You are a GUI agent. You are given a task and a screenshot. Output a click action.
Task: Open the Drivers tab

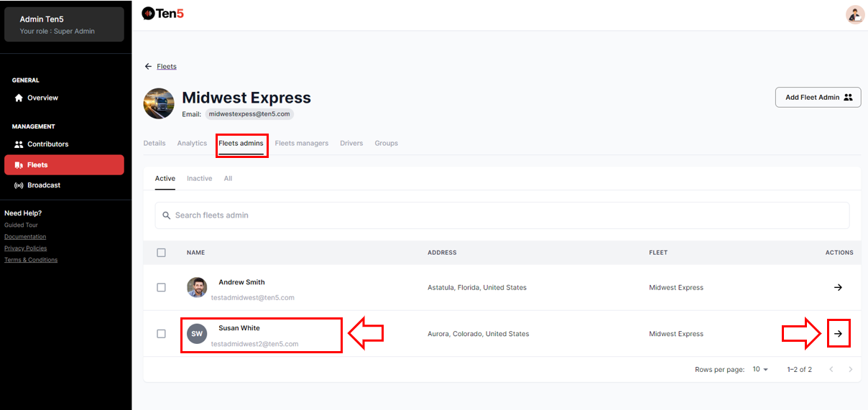[351, 144]
